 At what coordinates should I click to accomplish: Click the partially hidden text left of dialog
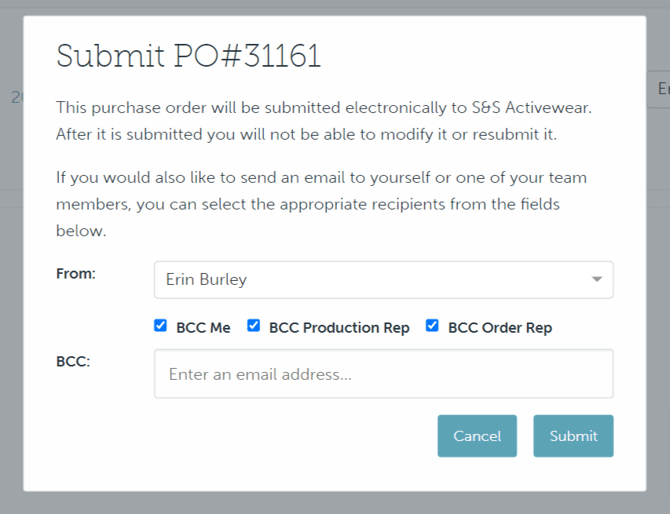click(16, 97)
